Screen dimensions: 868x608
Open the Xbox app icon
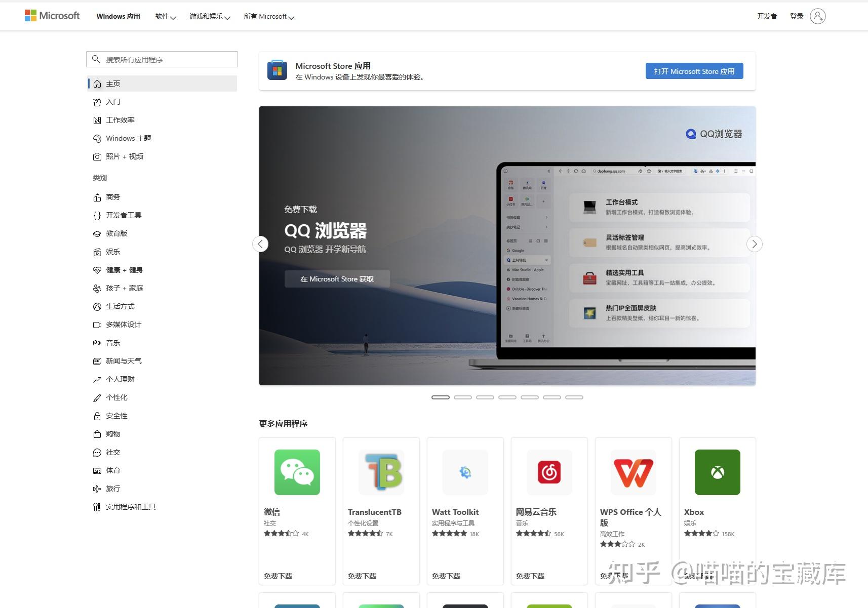click(x=718, y=472)
